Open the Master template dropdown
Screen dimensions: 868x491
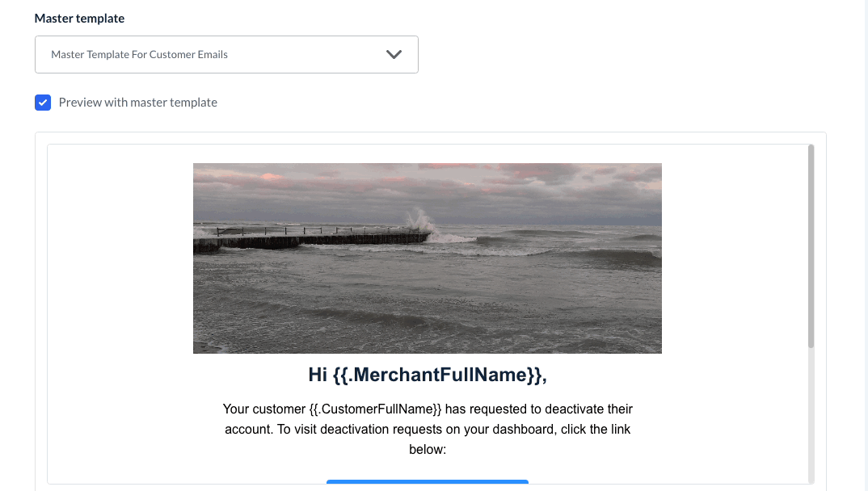point(226,55)
